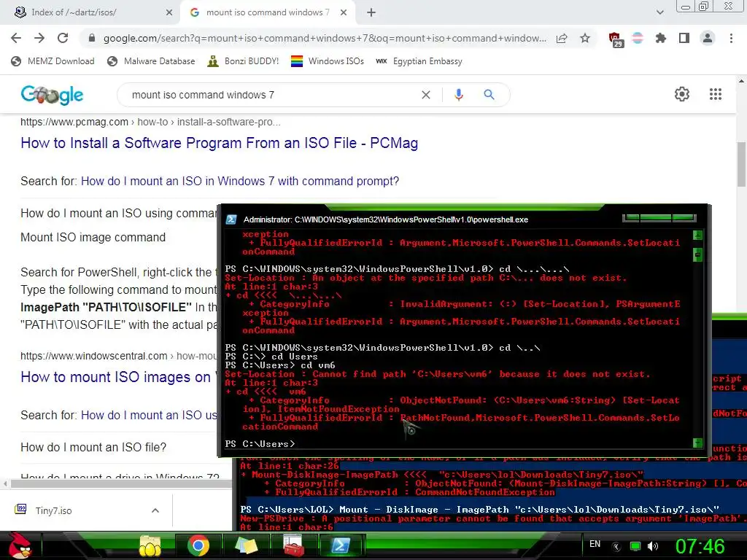Search 'mount an ISO in Windows 7 with command prompt'
The width and height of the screenshot is (747, 560).
tap(239, 181)
